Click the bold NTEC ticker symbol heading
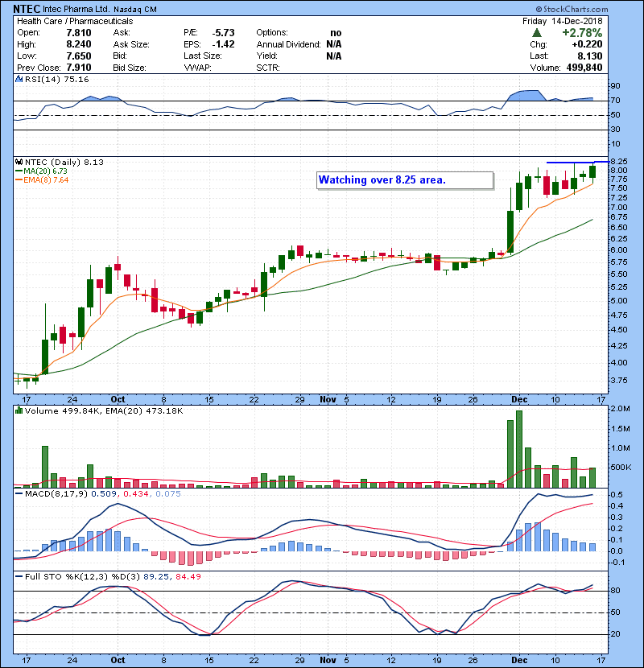644x668 pixels. tap(29, 9)
